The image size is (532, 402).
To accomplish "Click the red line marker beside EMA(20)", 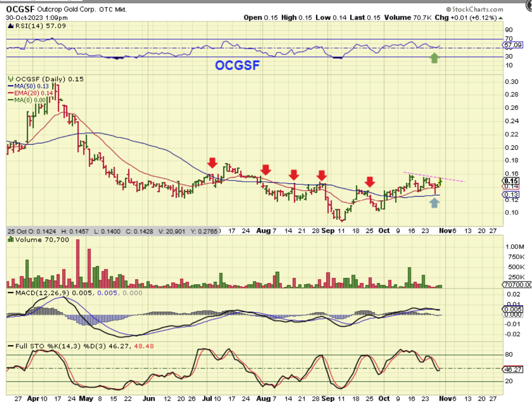I will click(x=11, y=93).
